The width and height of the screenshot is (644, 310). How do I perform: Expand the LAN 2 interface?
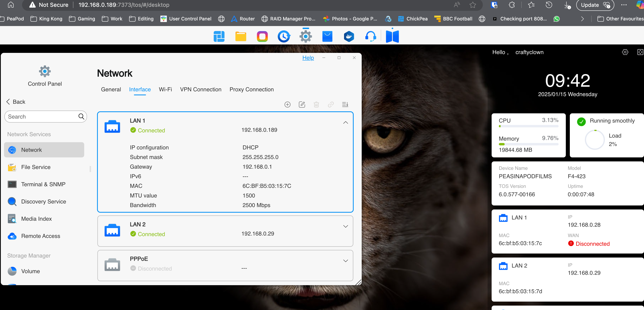345,226
